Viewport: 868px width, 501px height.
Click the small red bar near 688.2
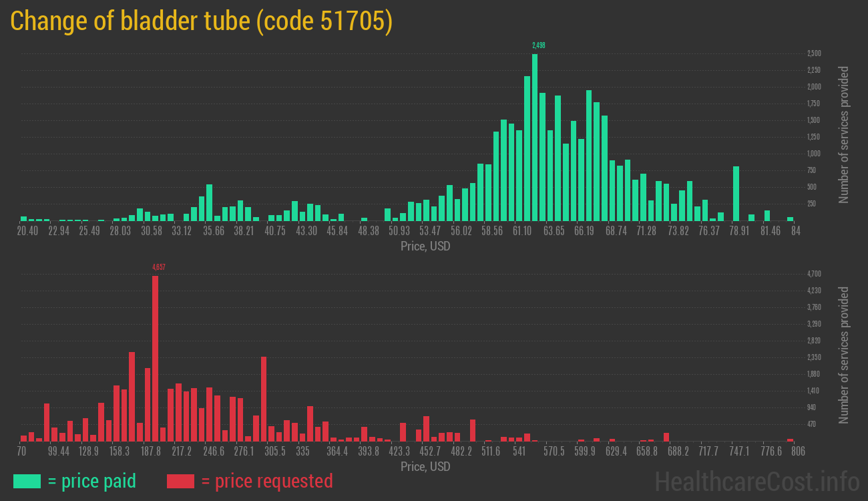point(666,437)
